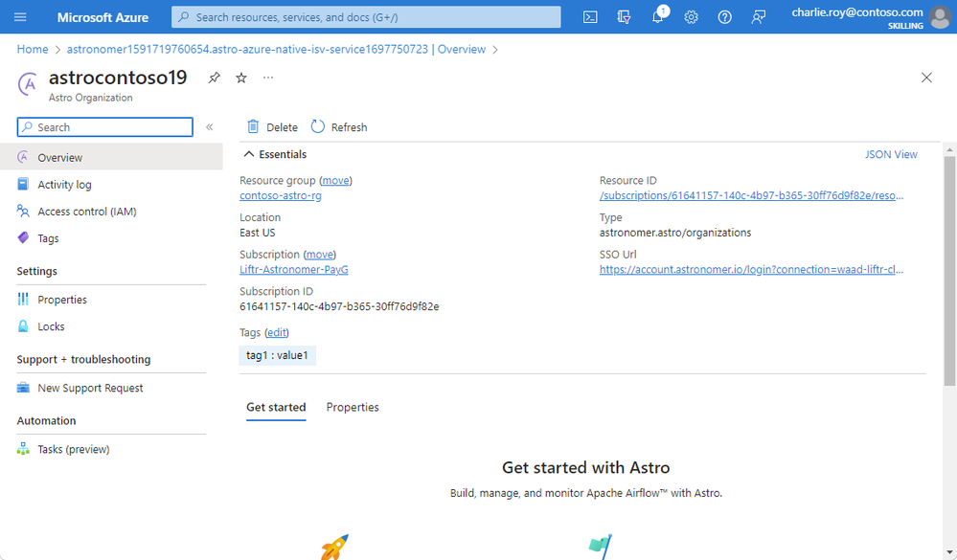Switch to the Get started tab
This screenshot has width=957, height=560.
pyautogui.click(x=276, y=407)
